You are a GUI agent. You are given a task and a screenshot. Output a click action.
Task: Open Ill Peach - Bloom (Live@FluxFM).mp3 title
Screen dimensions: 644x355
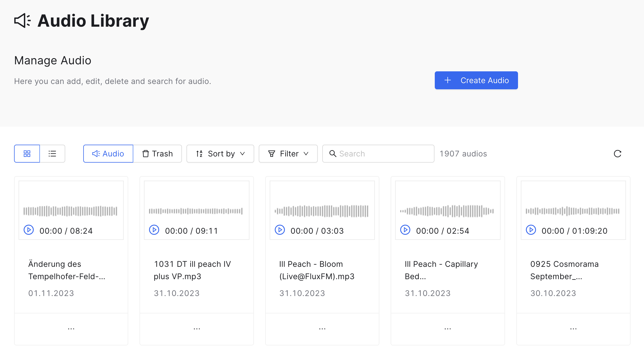point(317,270)
